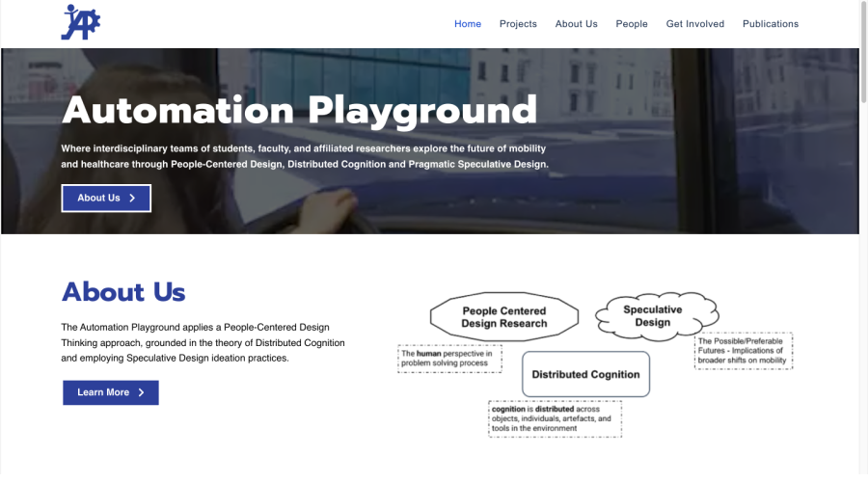Screen dimensions: 868x482
Task: Click the People Centered Design Research hexagon
Action: point(503,317)
